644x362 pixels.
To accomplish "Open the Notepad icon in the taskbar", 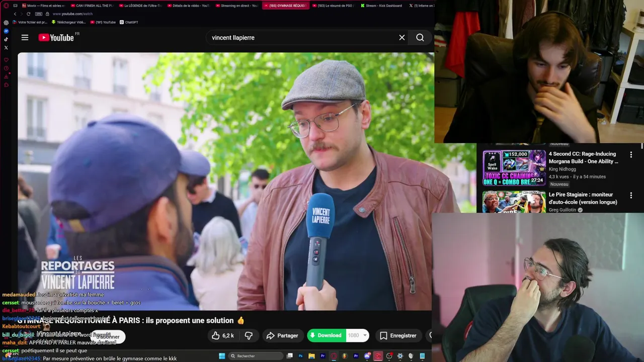I will click(422, 356).
